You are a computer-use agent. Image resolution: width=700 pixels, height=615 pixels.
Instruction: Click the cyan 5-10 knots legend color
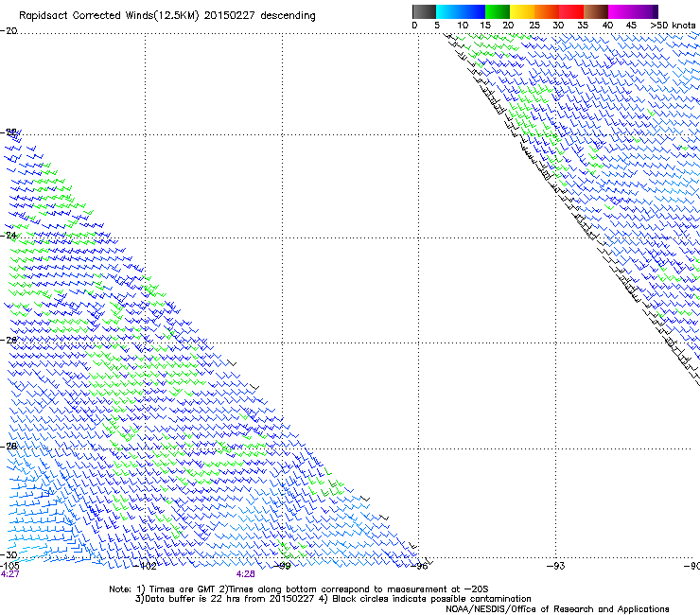(448, 11)
